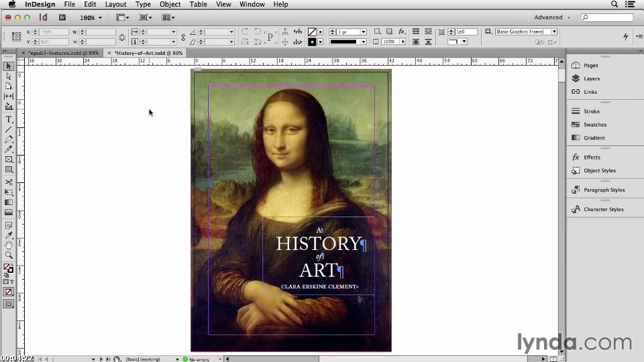
Task: Select the Scissors tool
Action: point(9,182)
